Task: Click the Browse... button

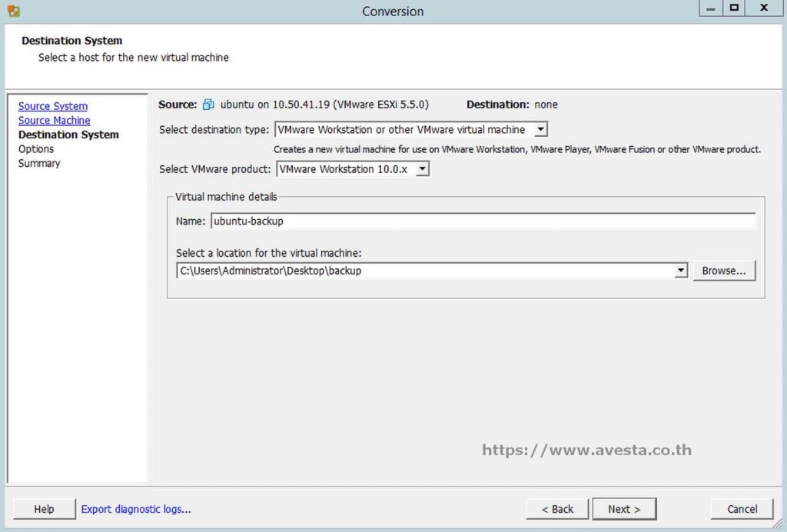Action: tap(724, 271)
